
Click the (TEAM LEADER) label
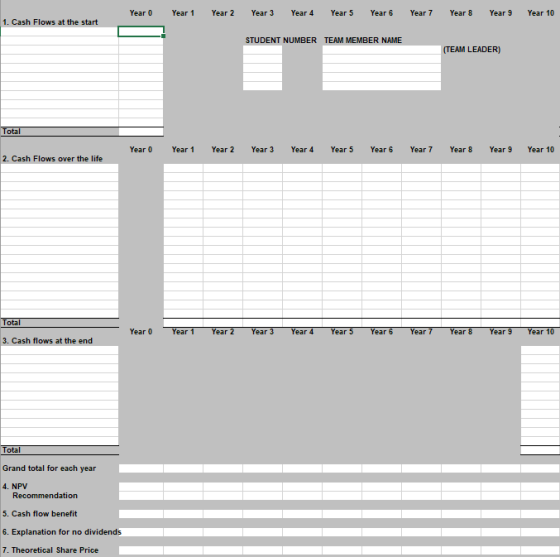472,49
